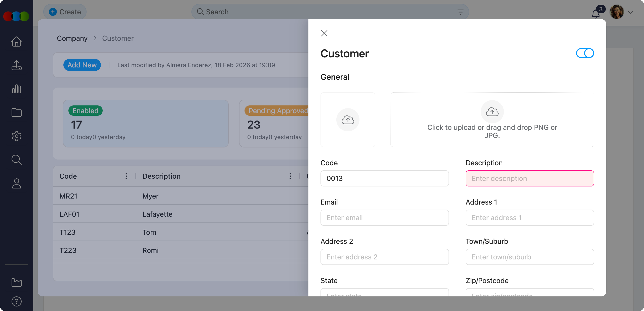The image size is (644, 311).
Task: Open the Home page from the sidebar
Action: point(16,42)
